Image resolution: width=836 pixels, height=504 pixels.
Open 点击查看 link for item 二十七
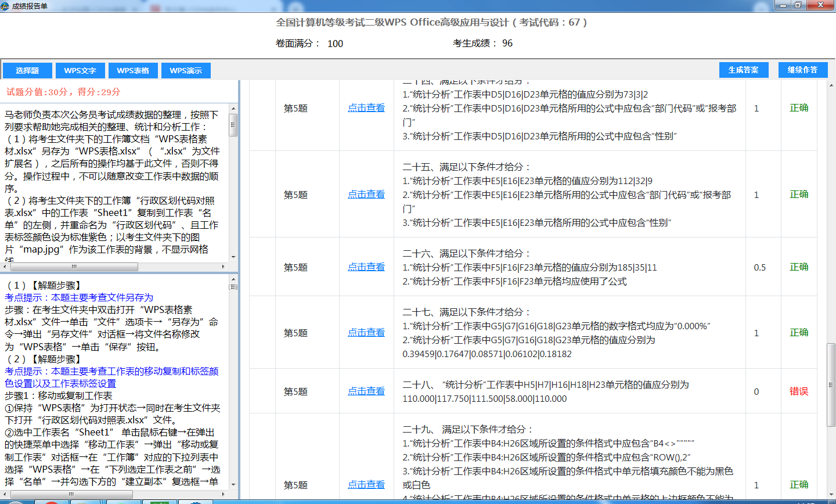(366, 332)
